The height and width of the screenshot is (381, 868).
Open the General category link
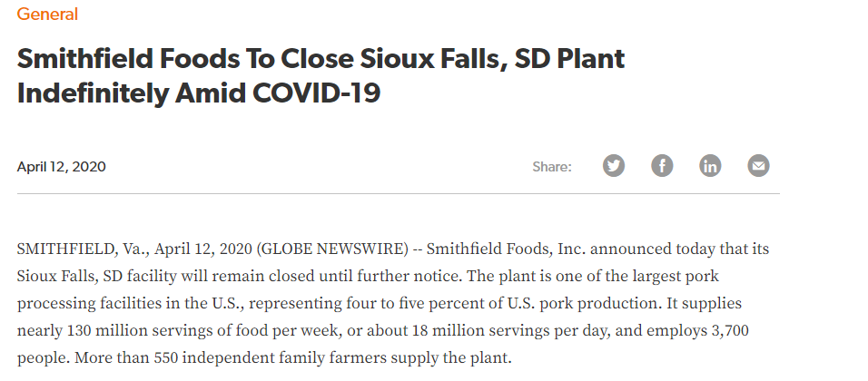pos(47,14)
